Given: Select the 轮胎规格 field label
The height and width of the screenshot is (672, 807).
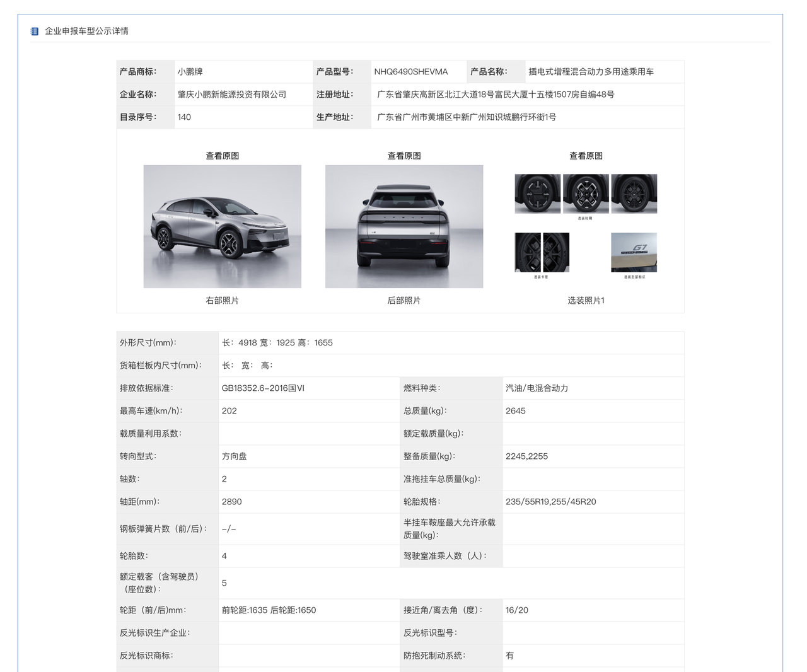Looking at the screenshot, I should click(x=422, y=502).
